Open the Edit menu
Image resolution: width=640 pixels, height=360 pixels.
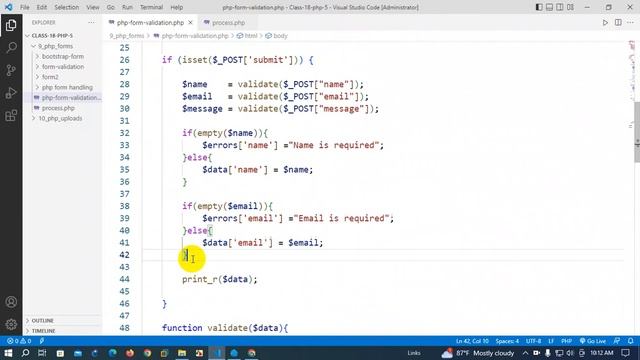pos(42,7)
